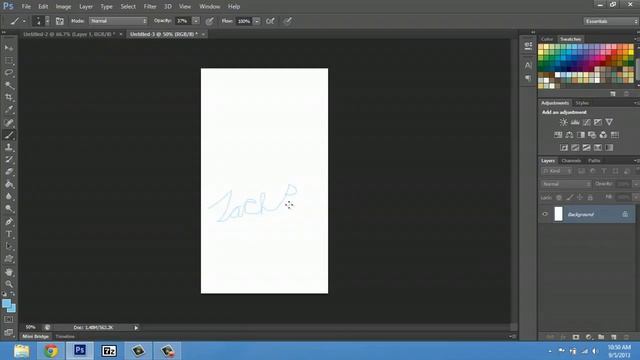Select the Eyedropper tool
The width and height of the screenshot is (640, 360).
click(x=9, y=110)
